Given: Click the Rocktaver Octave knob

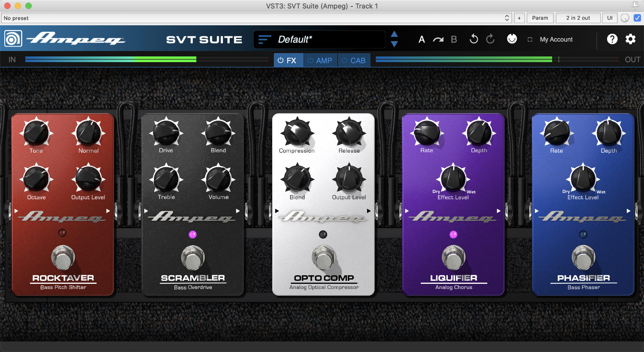Looking at the screenshot, I should point(36,179).
